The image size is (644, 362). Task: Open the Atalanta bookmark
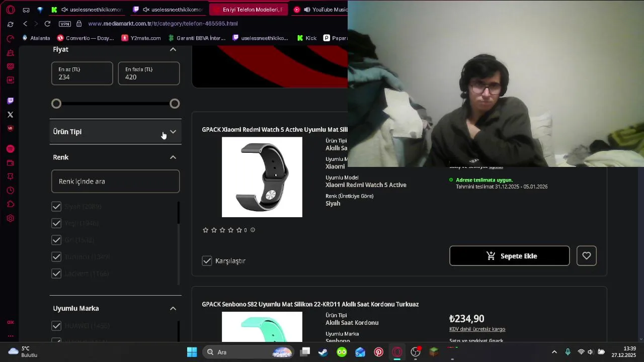click(36, 38)
